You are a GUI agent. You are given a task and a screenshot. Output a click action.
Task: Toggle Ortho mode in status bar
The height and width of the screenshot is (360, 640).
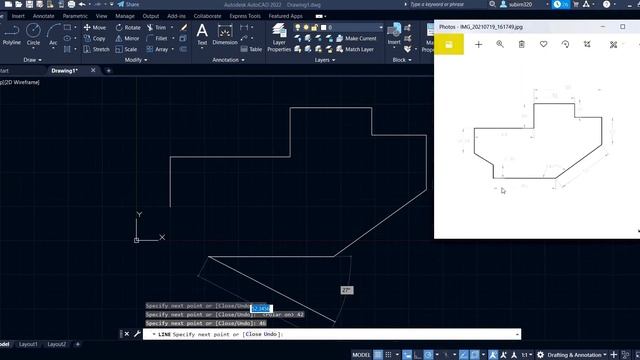[418, 355]
